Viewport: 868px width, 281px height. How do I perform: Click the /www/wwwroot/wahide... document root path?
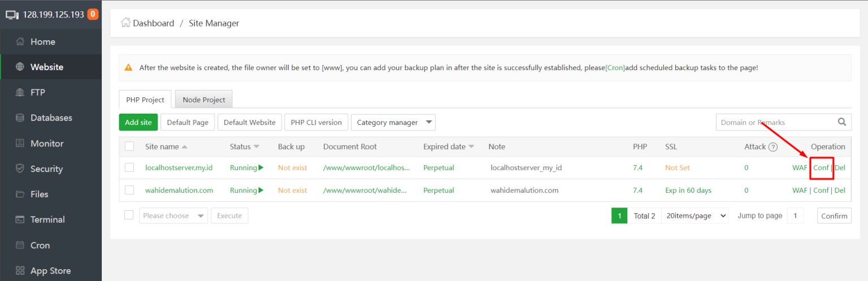pyautogui.click(x=365, y=191)
